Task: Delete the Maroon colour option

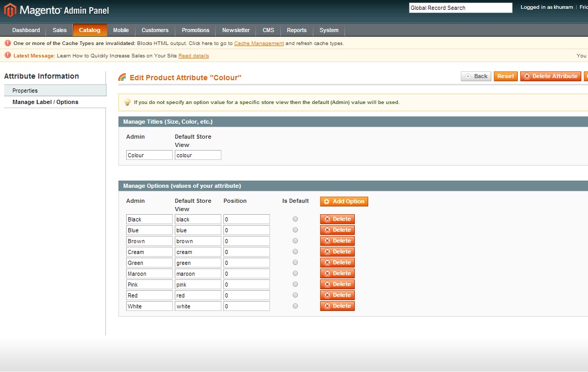Action: click(337, 273)
